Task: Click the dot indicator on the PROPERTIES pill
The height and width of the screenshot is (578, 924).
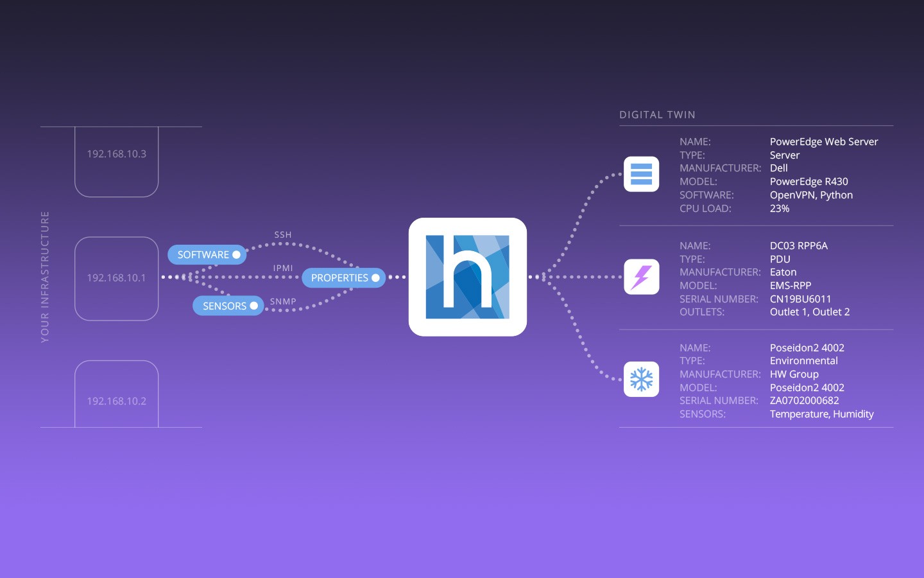Action: tap(375, 277)
